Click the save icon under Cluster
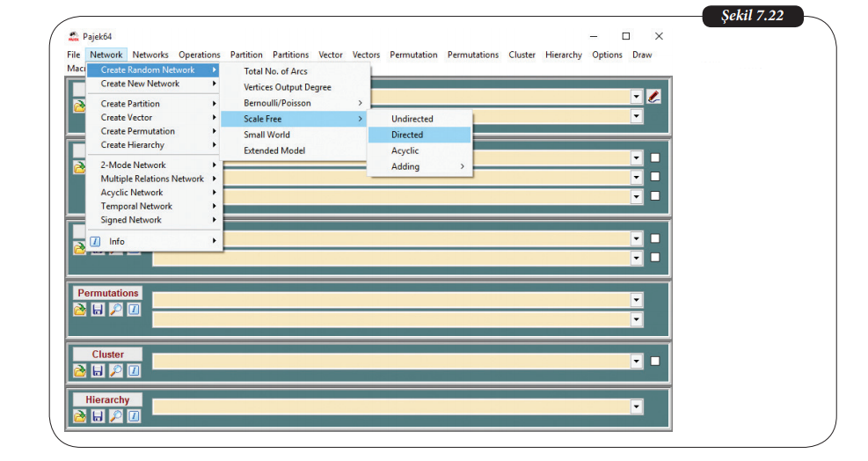This screenshot has width=868, height=461. [98, 370]
